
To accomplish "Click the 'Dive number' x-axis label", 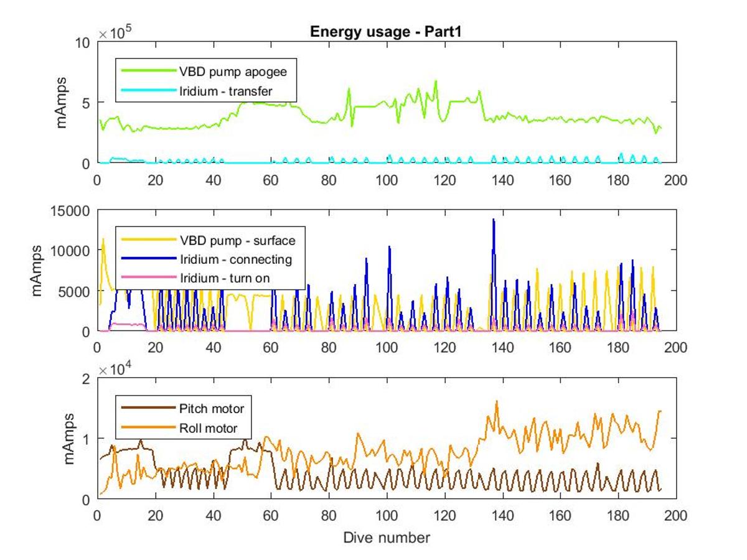I will (x=386, y=537).
